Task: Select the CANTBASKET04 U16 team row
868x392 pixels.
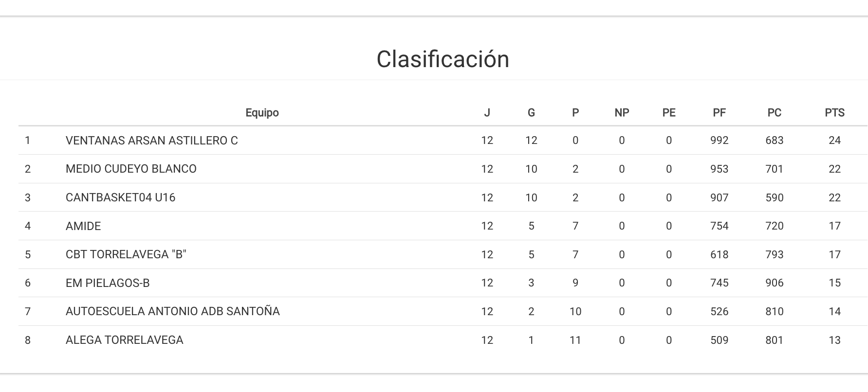Action: tap(120, 197)
